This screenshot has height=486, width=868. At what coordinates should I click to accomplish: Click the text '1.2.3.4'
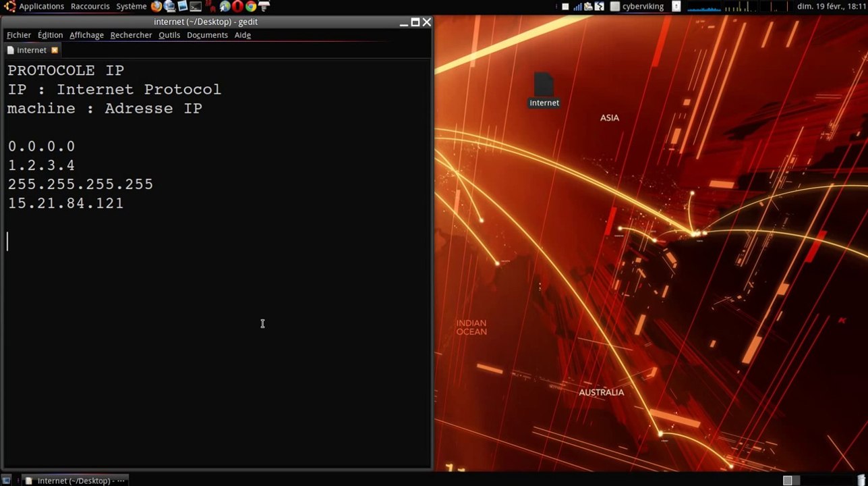point(41,165)
